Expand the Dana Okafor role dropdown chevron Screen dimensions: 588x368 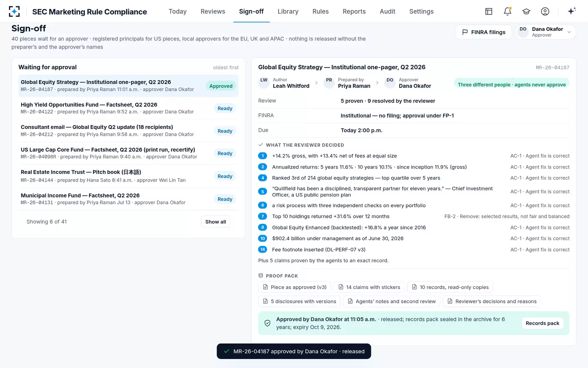569,32
